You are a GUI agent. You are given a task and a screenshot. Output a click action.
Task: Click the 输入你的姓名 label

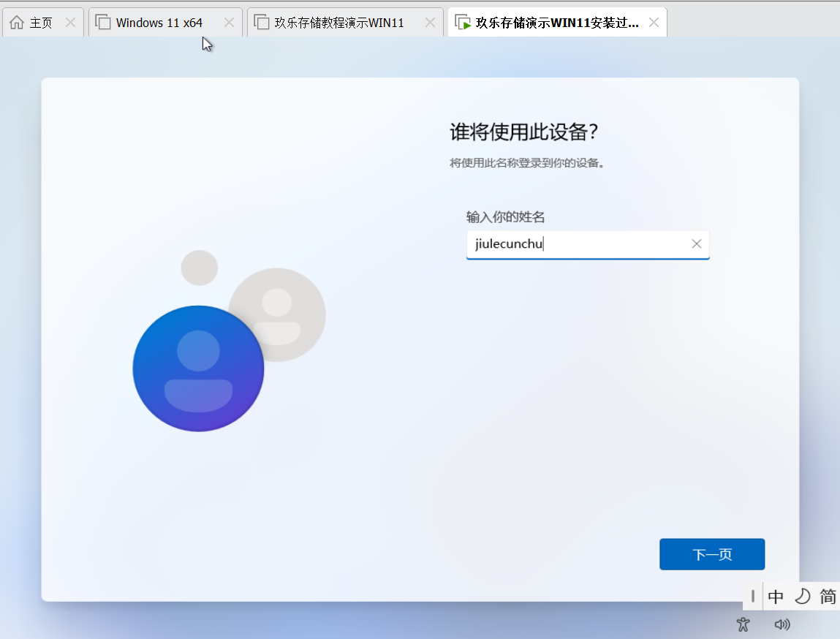(x=505, y=217)
